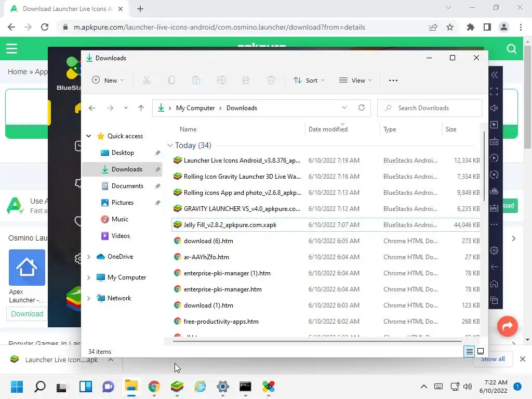Collapse BlueStacks sidebar with double chevron
This screenshot has height=399, width=532.
click(495, 75)
